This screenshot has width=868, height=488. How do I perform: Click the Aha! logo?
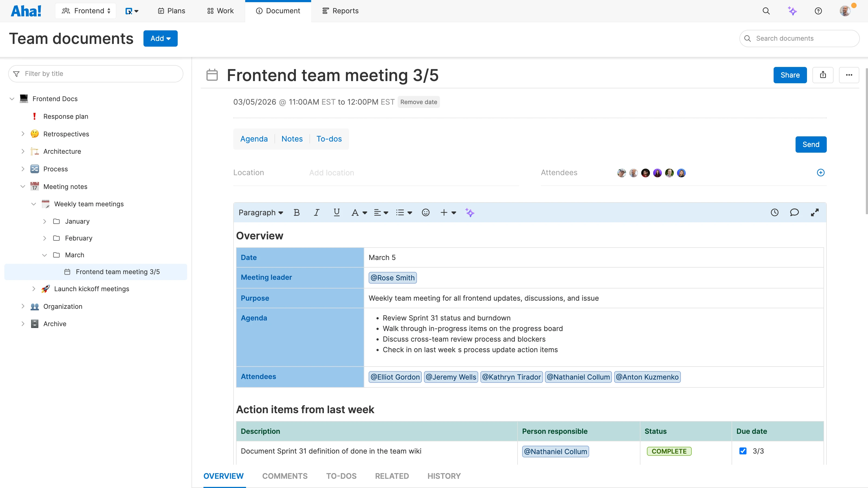click(x=26, y=11)
